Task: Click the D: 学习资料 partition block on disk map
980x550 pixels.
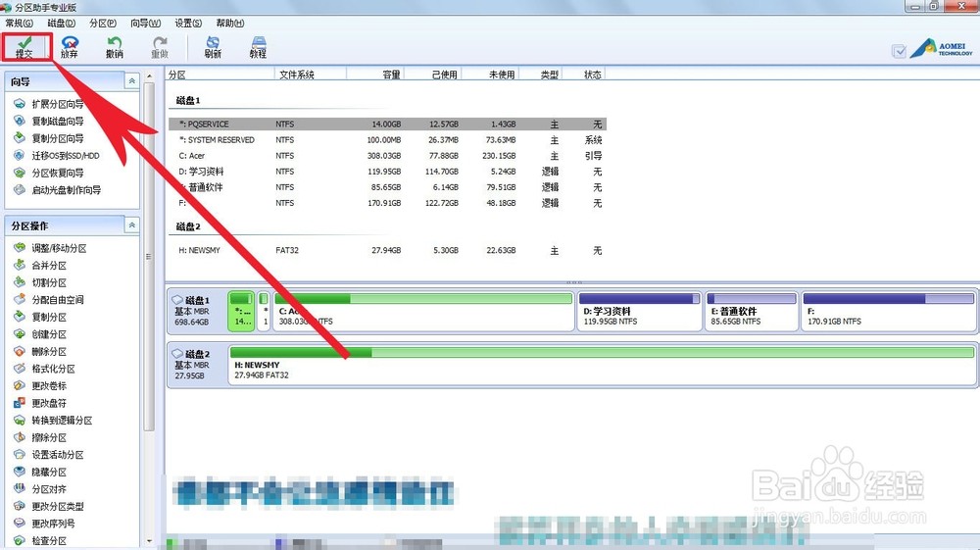Action: coord(639,310)
